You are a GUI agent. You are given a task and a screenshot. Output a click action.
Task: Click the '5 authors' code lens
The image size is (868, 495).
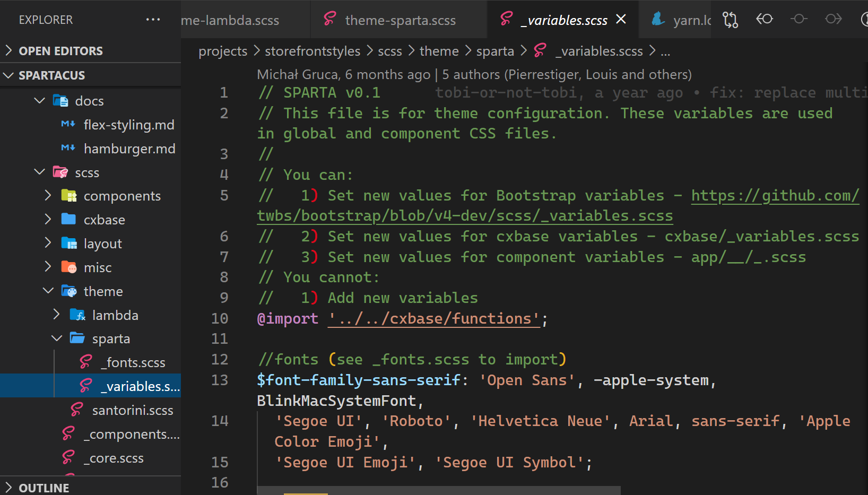click(567, 75)
